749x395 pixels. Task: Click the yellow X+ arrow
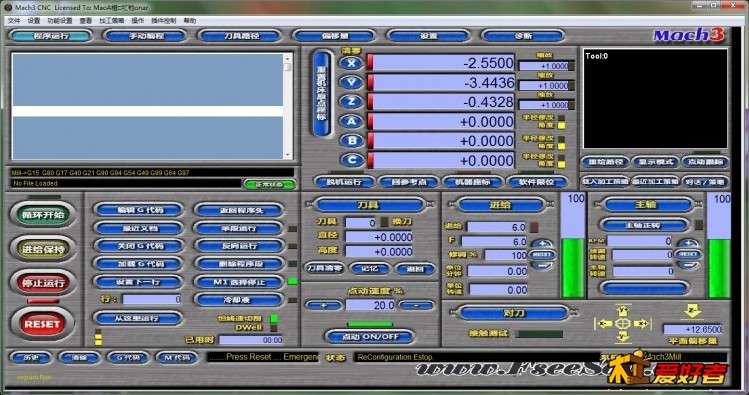(643, 324)
